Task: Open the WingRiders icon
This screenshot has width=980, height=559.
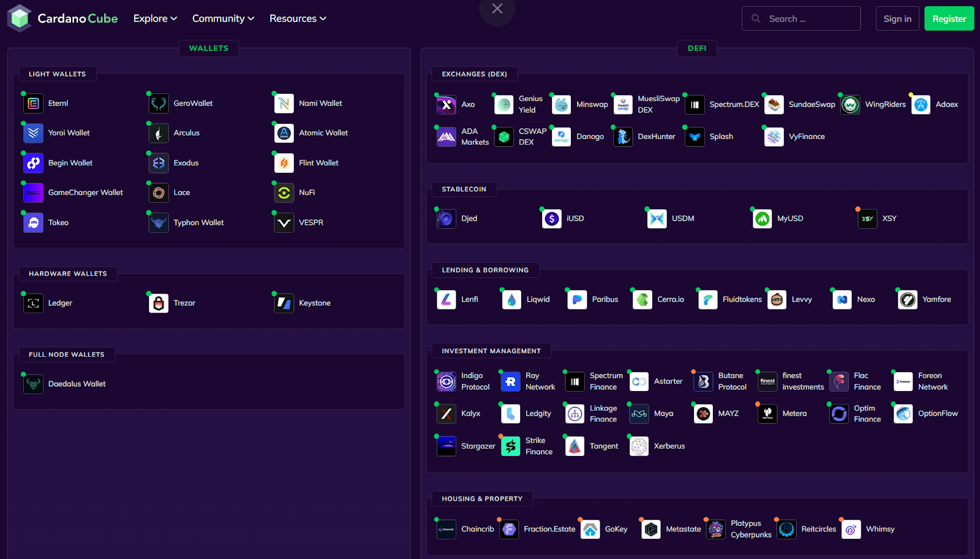Action: point(850,105)
